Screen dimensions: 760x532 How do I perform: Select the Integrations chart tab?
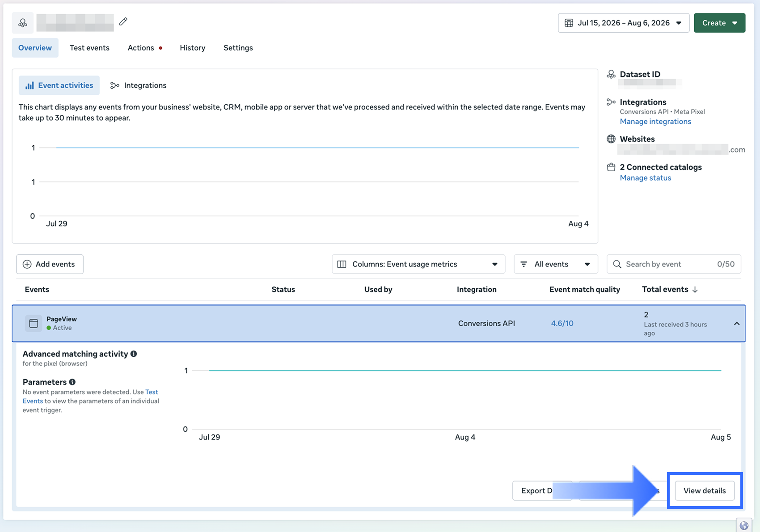138,85
